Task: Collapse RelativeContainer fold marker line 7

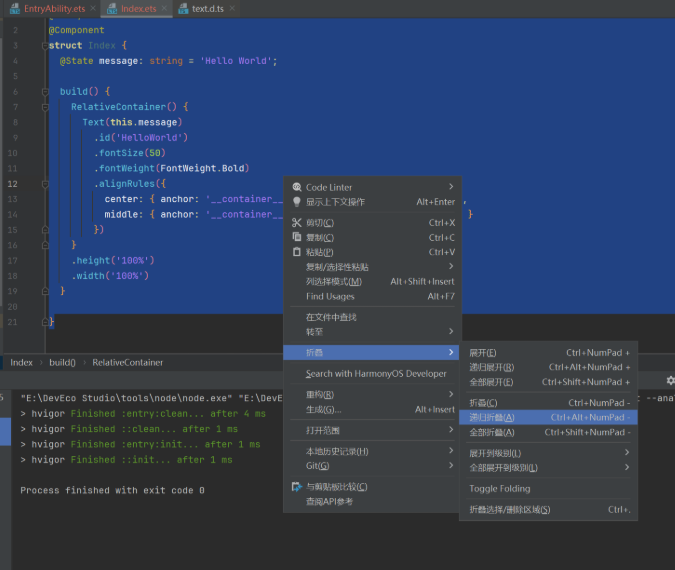Action: (x=45, y=107)
